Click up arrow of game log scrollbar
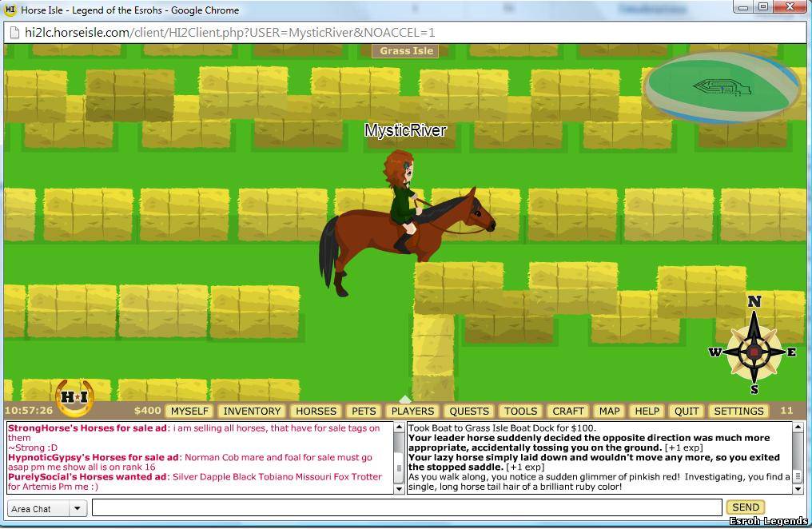The width and height of the screenshot is (812, 529). (x=798, y=428)
